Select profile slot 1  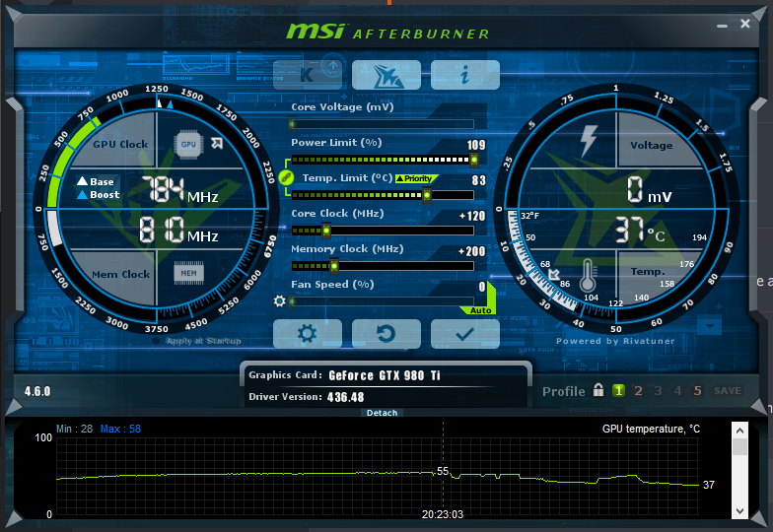618,390
